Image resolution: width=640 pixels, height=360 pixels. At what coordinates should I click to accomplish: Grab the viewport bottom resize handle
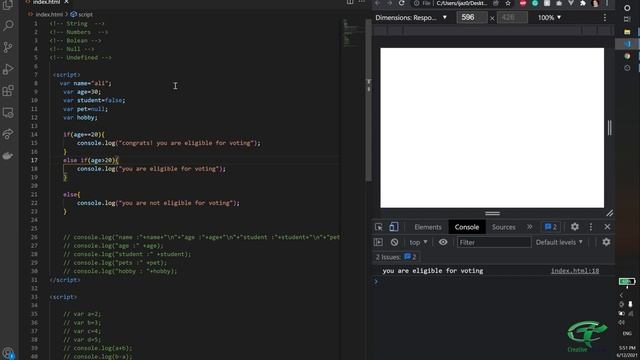point(492,213)
